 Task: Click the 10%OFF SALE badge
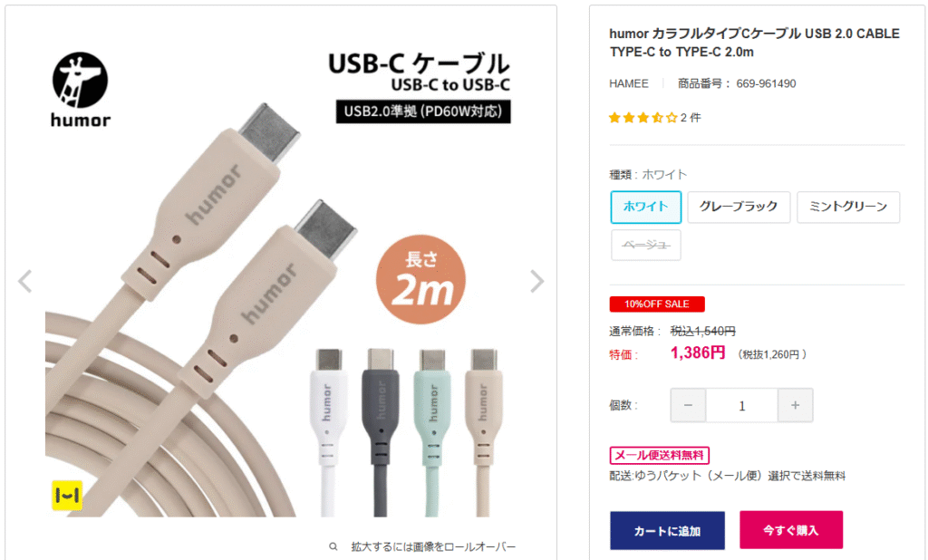pyautogui.click(x=657, y=304)
